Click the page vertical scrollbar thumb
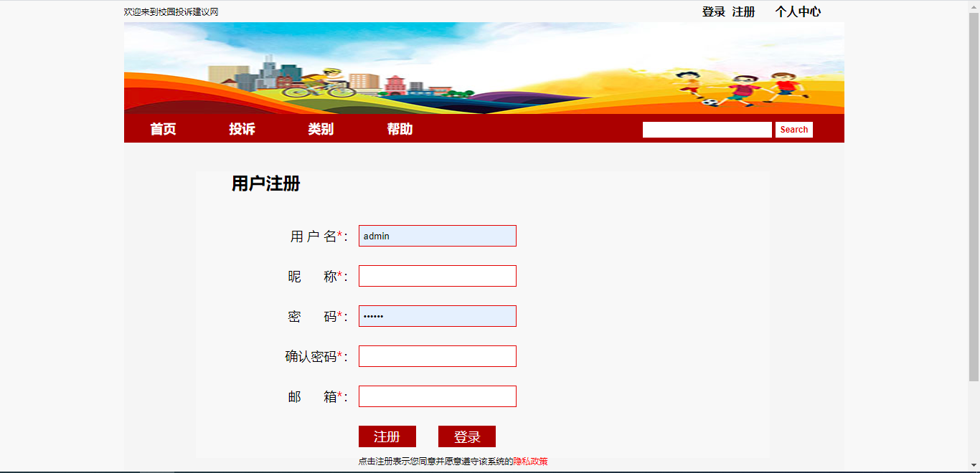Screen dimensions: 980x473 [x=974, y=193]
